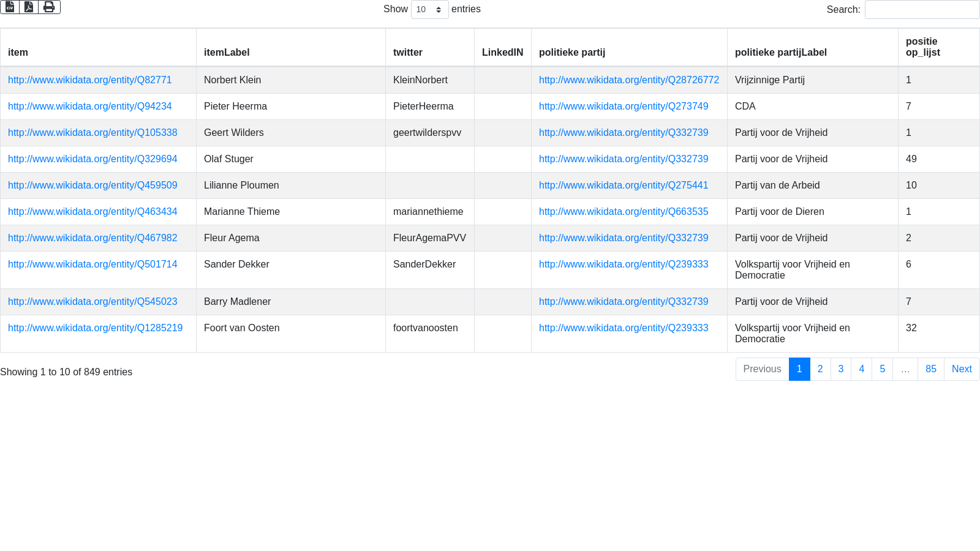Select party label CDA
The image size is (980, 551).
(745, 107)
